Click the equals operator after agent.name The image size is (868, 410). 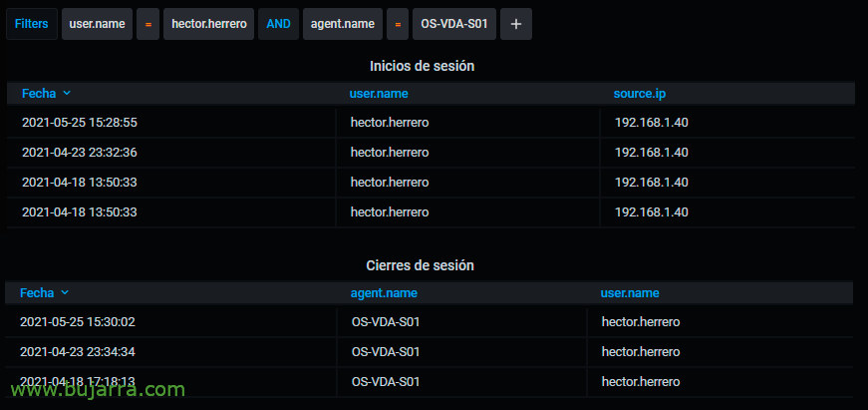pyautogui.click(x=398, y=24)
